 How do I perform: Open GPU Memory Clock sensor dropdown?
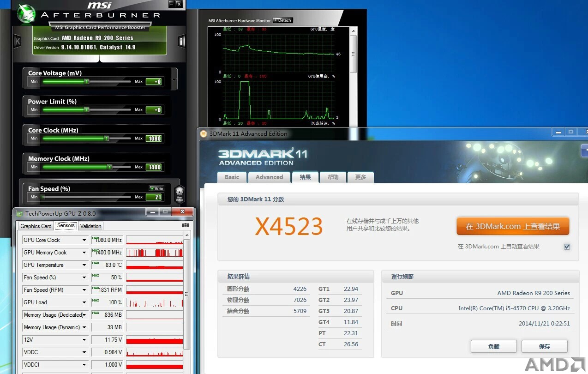point(84,253)
